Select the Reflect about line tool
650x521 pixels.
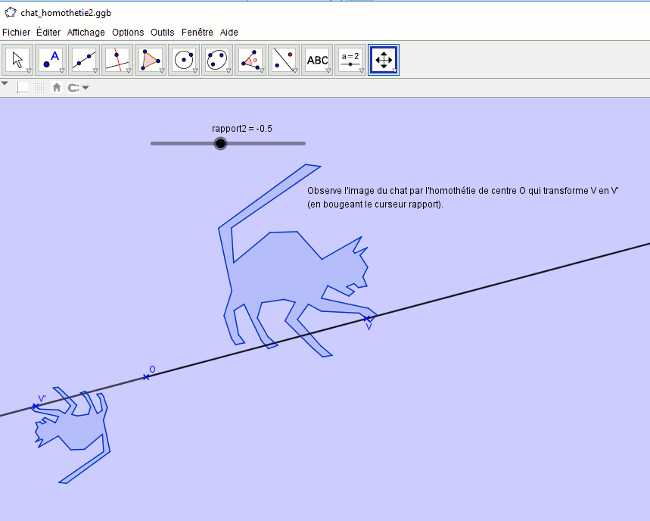point(284,60)
